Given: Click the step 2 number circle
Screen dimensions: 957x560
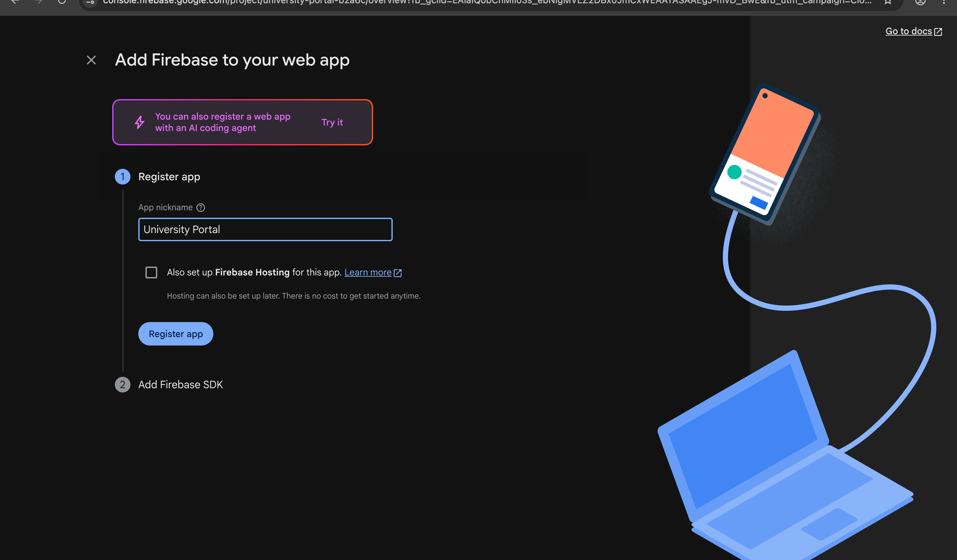Looking at the screenshot, I should point(122,385).
